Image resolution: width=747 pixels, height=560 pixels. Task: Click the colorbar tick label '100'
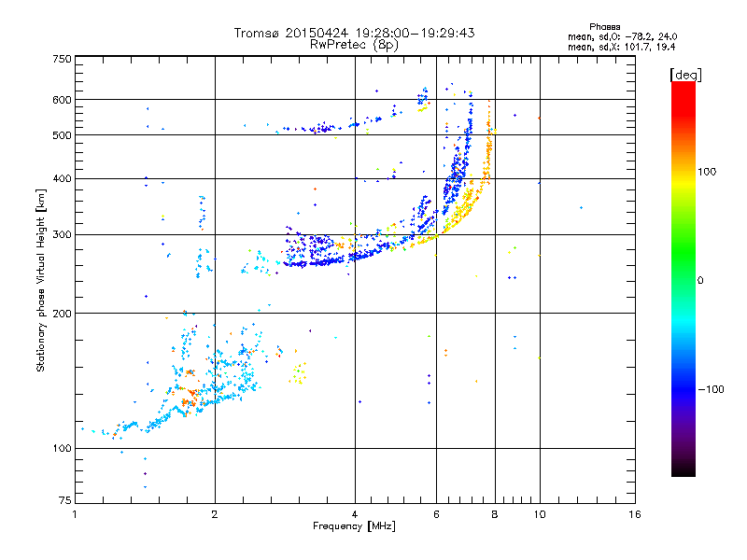[707, 172]
